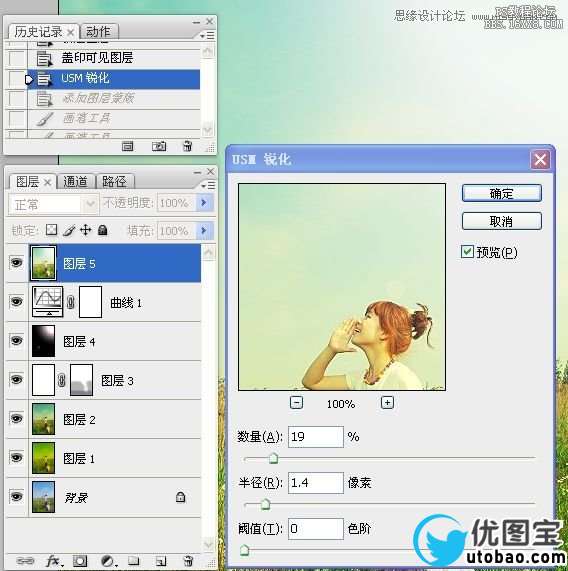Hide 背景 layer via eye icon
568x571 pixels.
16,496
